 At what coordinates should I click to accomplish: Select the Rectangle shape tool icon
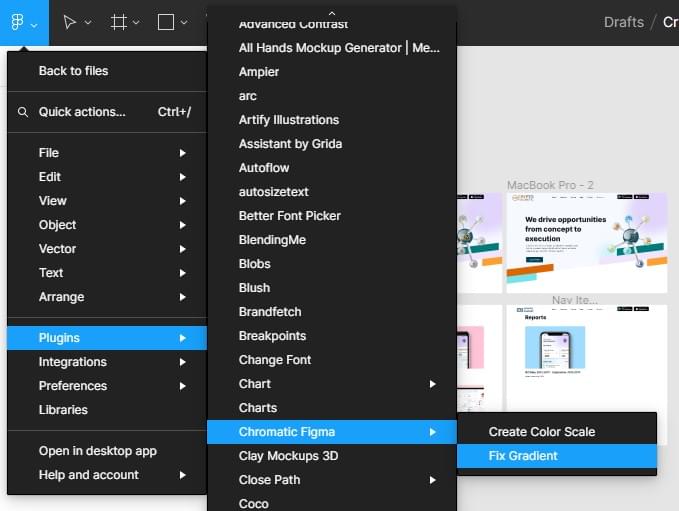[166, 22]
